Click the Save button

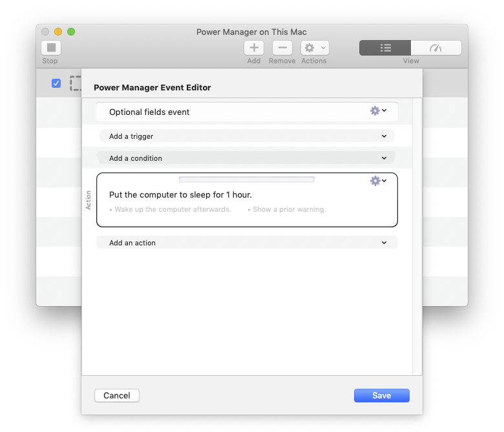coord(381,395)
